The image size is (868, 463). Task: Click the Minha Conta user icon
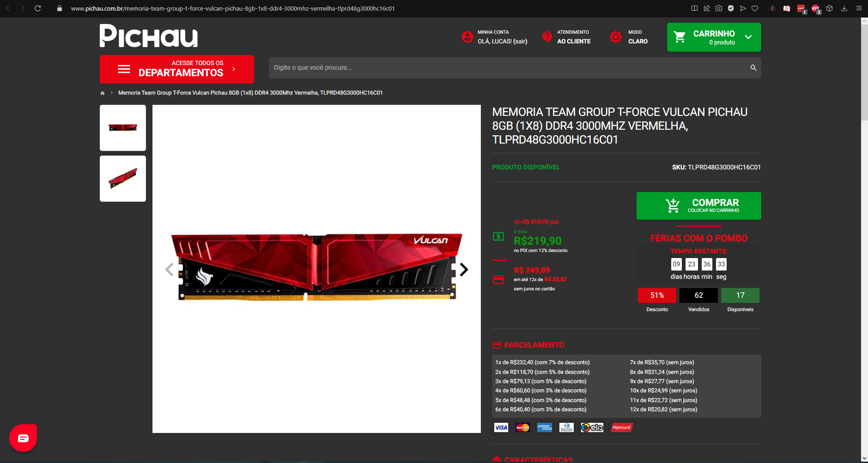click(x=467, y=37)
